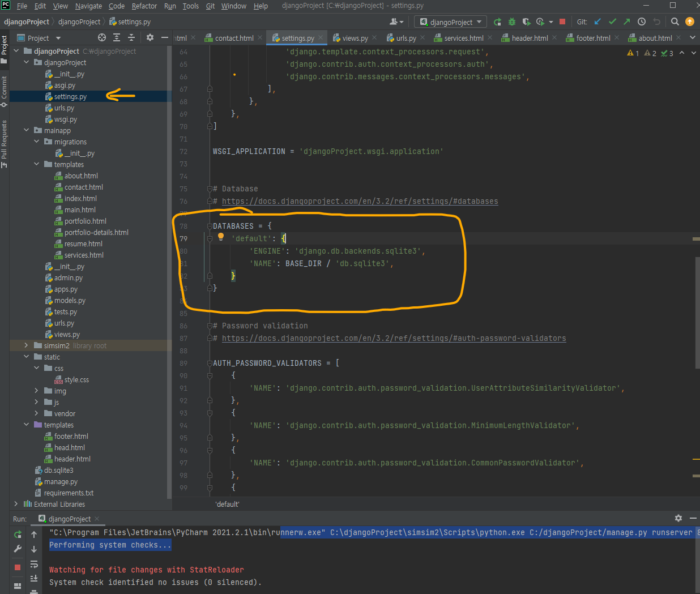Click the Profile run icon in toolbar
The image size is (700, 594).
[x=540, y=22]
